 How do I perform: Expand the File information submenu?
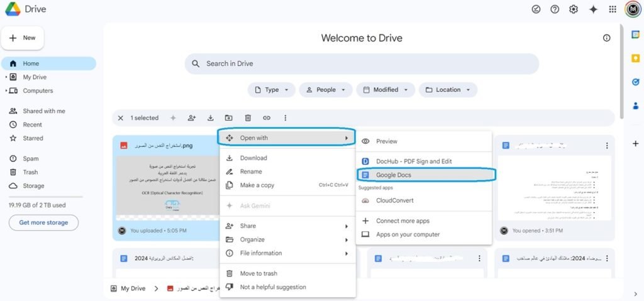[287, 253]
